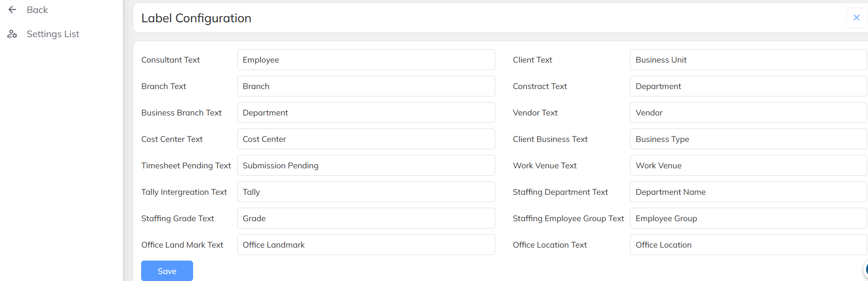Click the back arrow icon
Viewport: 868px width, 281px height.
tap(12, 10)
